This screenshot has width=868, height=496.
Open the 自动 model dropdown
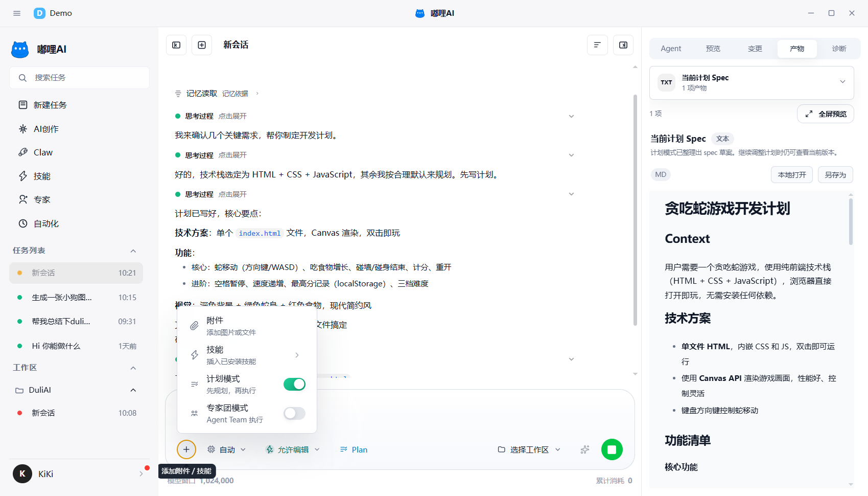tap(226, 449)
